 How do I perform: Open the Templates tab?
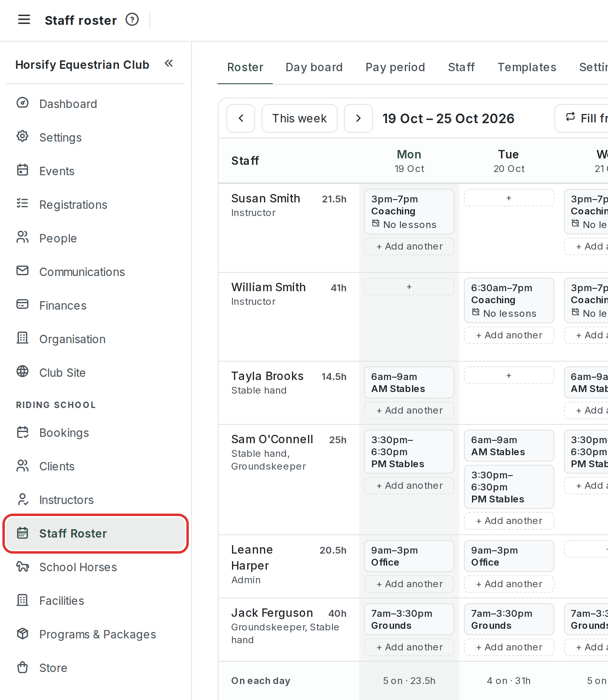click(527, 67)
